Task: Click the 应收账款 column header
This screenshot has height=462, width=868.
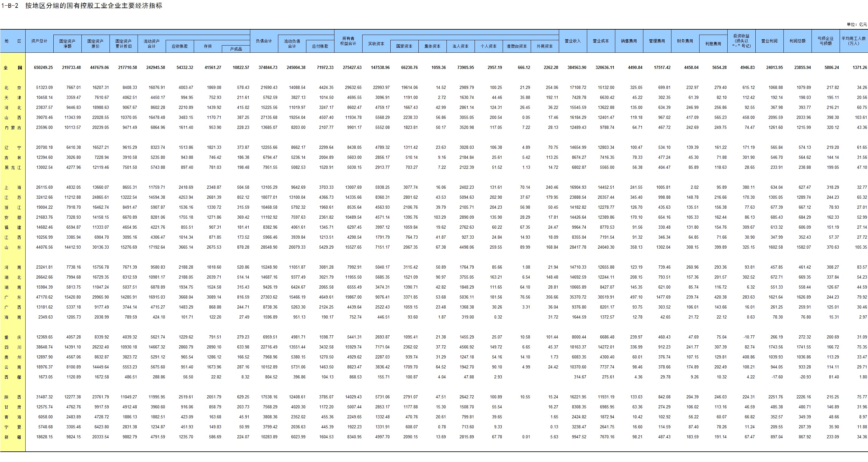Action: [x=180, y=46]
